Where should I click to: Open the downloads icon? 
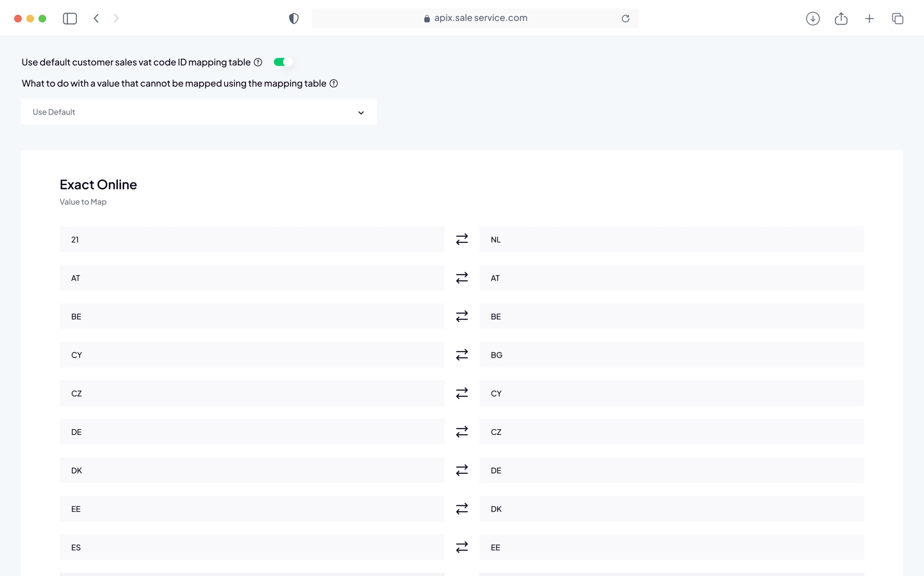813,18
